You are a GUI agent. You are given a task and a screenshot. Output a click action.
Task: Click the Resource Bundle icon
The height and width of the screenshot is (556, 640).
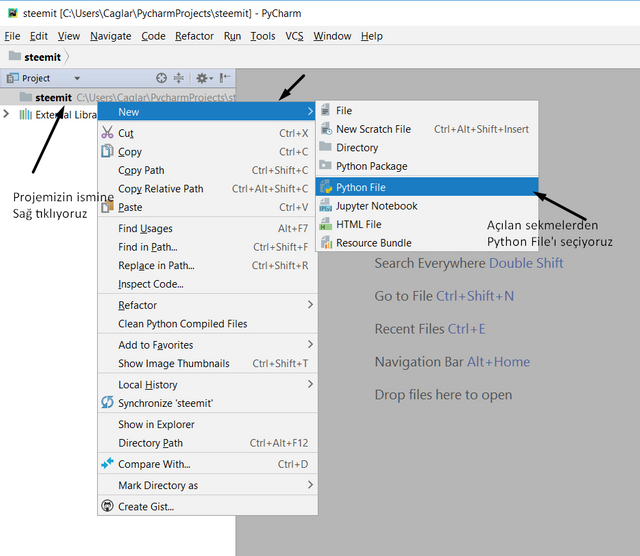326,242
